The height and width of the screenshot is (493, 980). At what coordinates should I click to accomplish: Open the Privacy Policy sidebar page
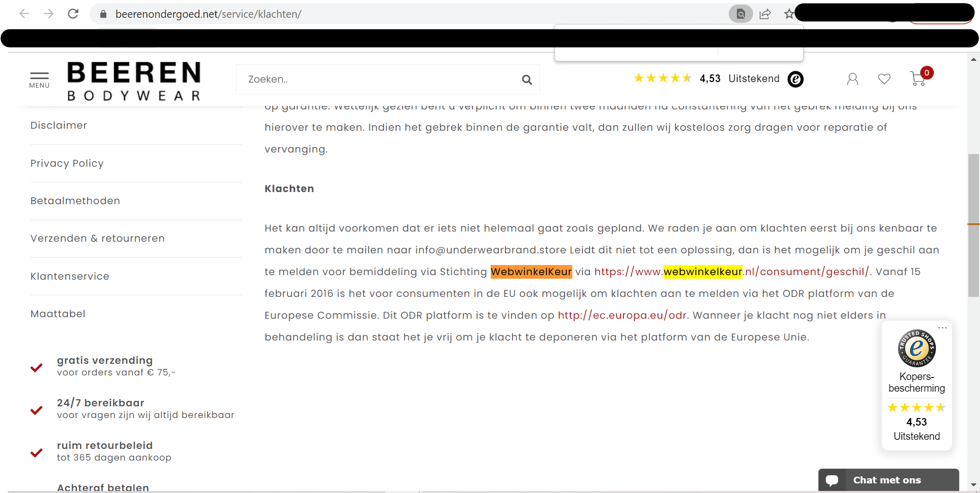click(67, 163)
